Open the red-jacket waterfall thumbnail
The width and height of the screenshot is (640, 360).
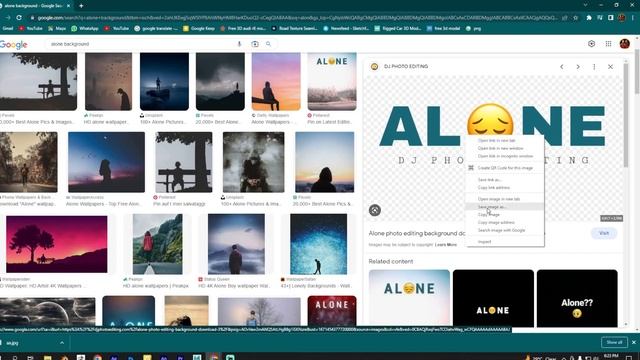[x=158, y=244]
